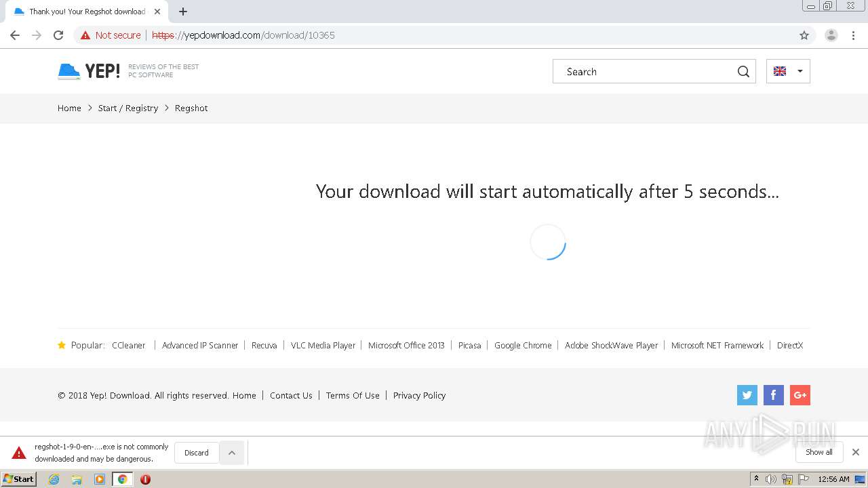Click the address bar URL
Viewport: 868px width, 488px height.
(243, 35)
